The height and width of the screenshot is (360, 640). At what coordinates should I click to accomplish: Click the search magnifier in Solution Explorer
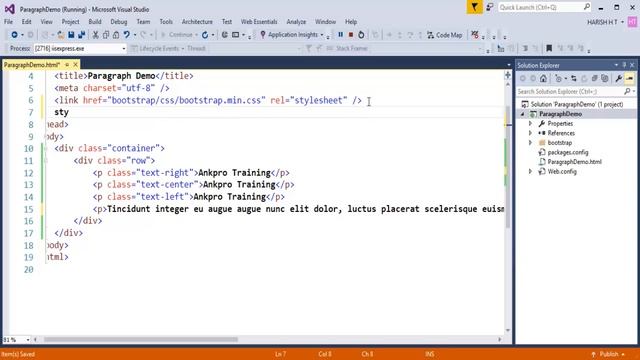[627, 91]
